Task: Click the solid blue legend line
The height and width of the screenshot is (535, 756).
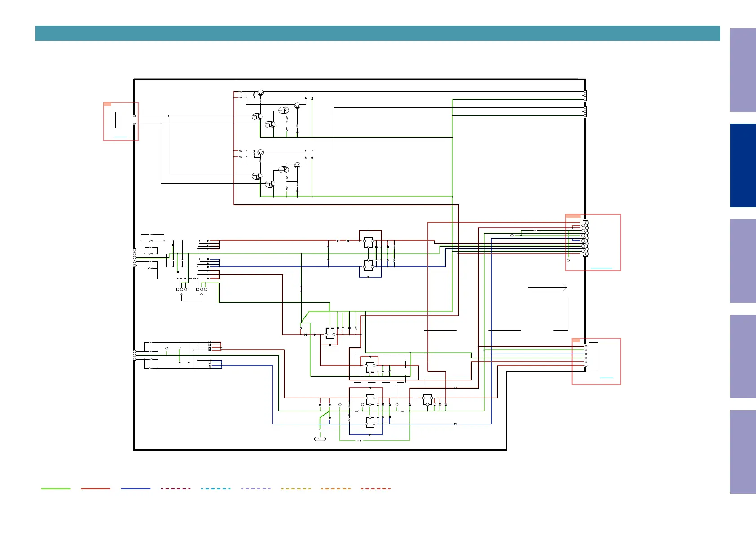Action: (x=136, y=488)
